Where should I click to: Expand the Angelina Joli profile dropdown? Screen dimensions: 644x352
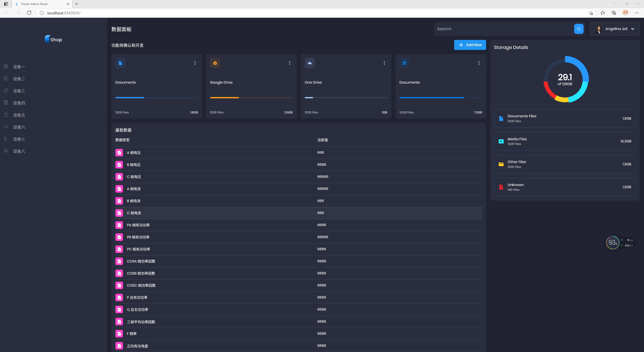(632, 29)
